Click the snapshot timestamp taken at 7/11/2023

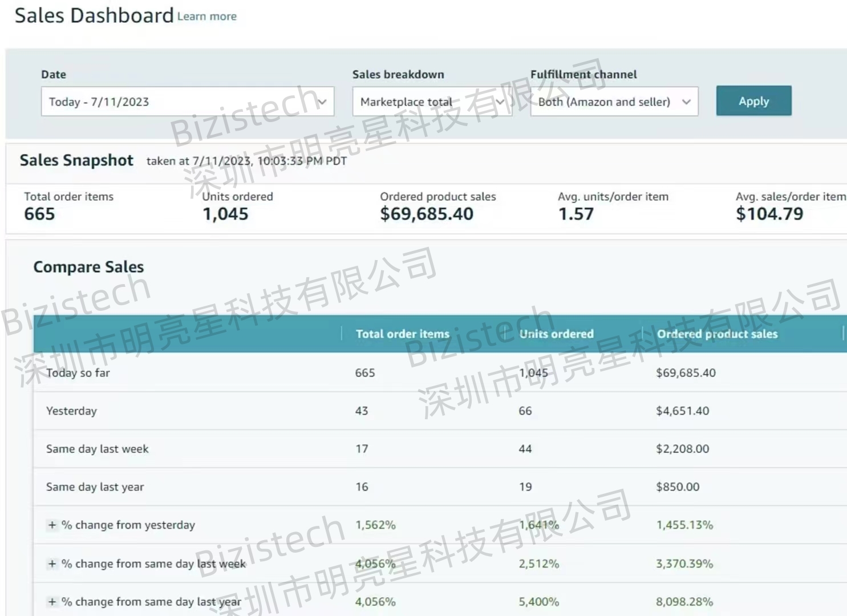pos(246,161)
